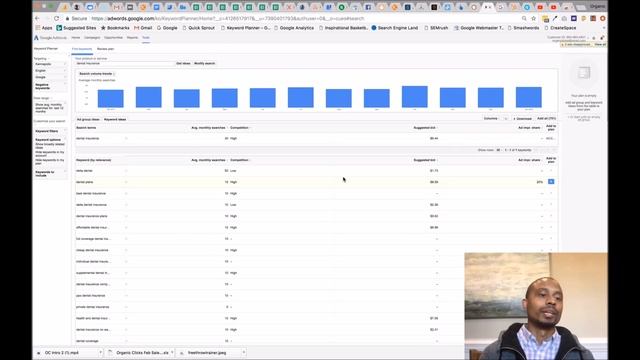This screenshot has height=360, width=640.
Task: Click the Modify search button
Action: tap(204, 64)
